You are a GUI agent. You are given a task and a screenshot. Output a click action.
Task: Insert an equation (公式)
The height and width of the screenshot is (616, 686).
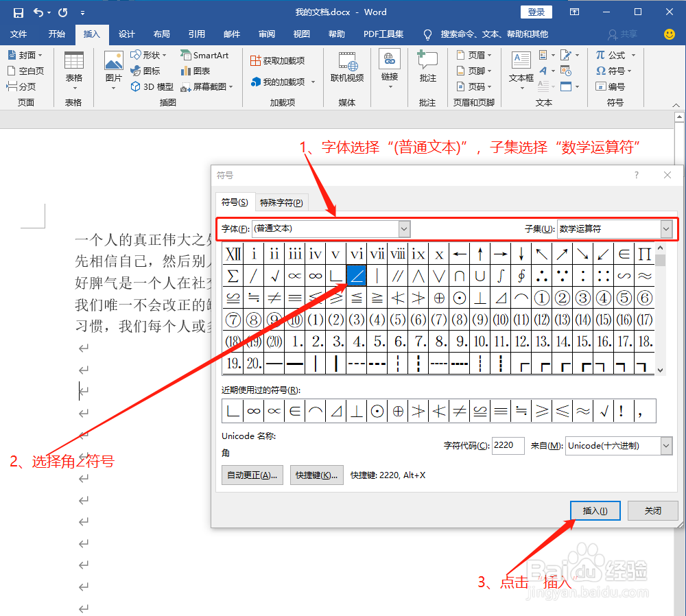point(615,55)
